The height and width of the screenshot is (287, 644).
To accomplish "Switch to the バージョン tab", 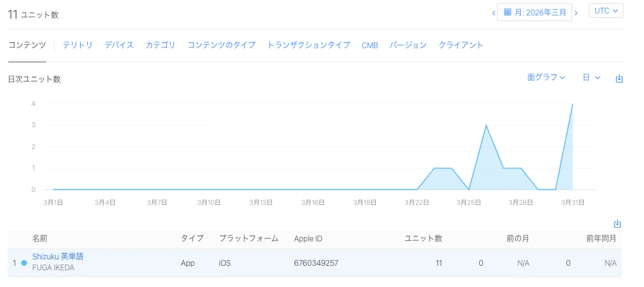I will click(408, 45).
